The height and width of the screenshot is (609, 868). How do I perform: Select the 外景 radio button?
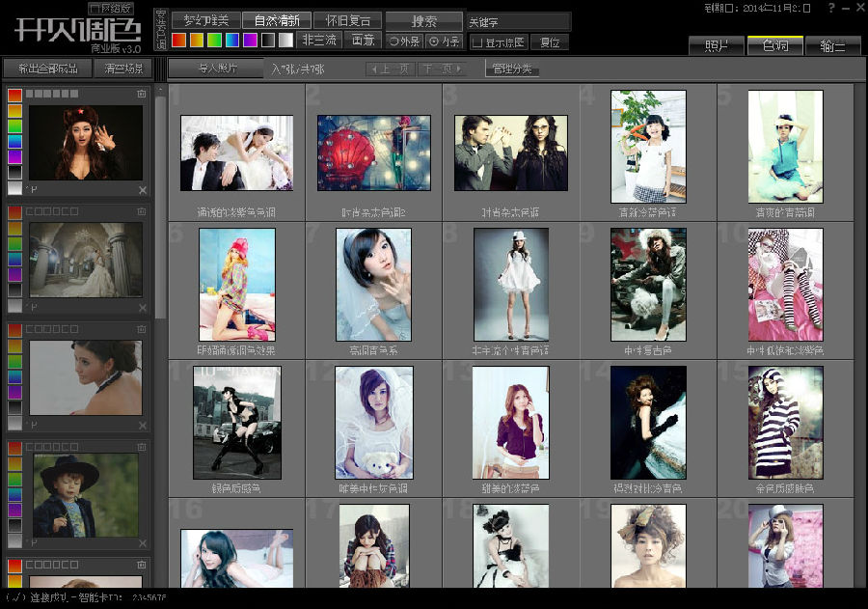pyautogui.click(x=404, y=42)
